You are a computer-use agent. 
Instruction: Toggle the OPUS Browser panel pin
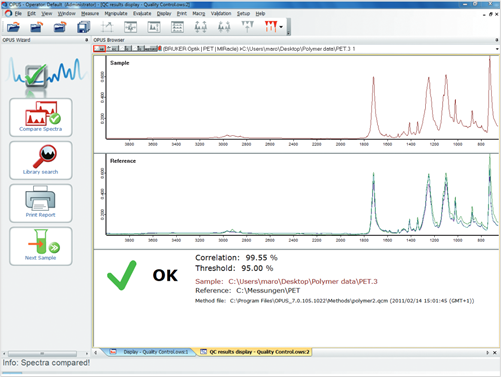[x=497, y=40]
